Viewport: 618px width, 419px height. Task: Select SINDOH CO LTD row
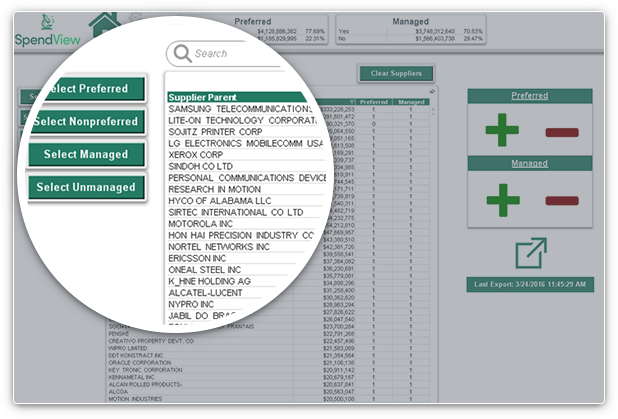[x=201, y=166]
